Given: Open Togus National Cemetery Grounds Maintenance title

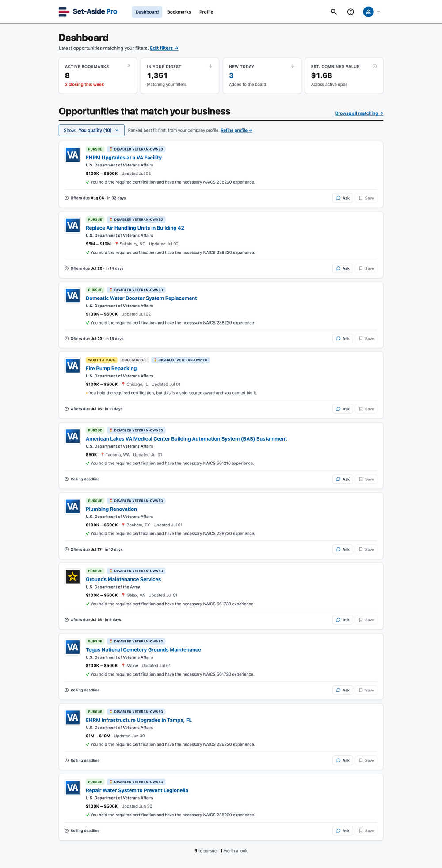Looking at the screenshot, I should 143,650.
